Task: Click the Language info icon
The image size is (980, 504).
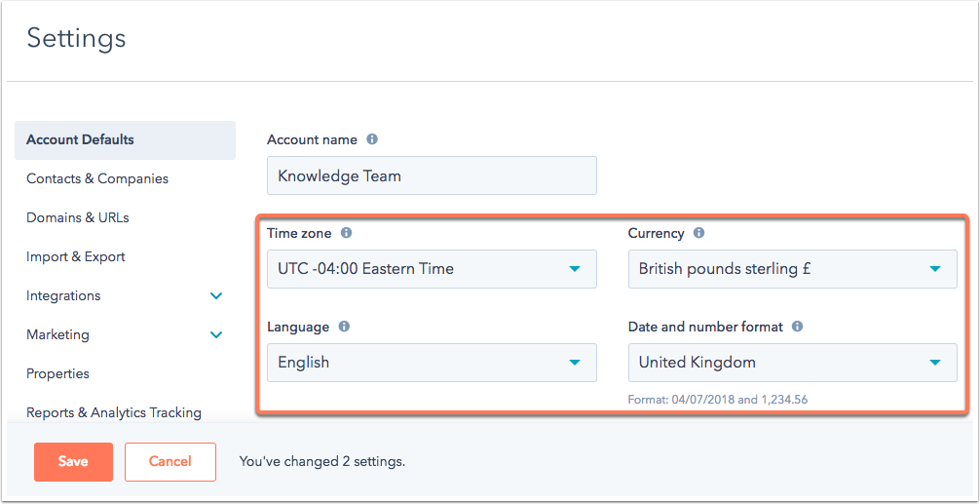Action: point(344,327)
